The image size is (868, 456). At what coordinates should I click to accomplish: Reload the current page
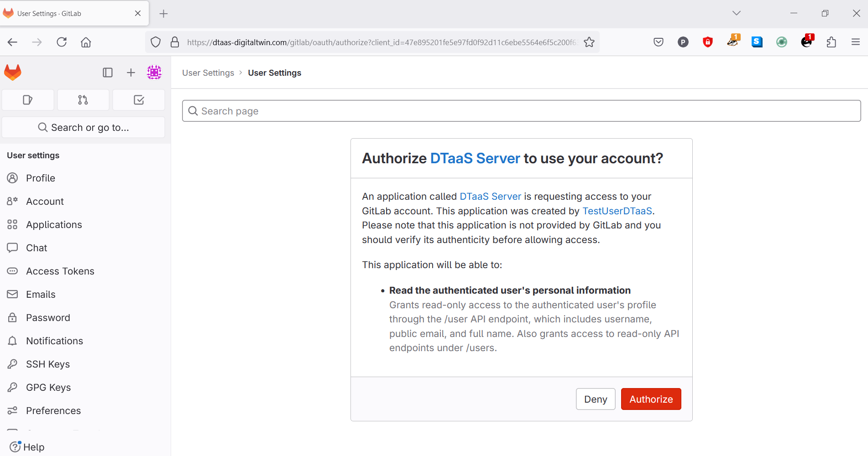coord(62,42)
